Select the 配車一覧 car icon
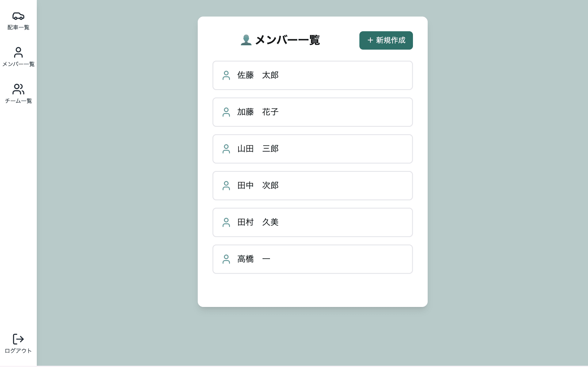This screenshot has height=367, width=588. tap(18, 16)
